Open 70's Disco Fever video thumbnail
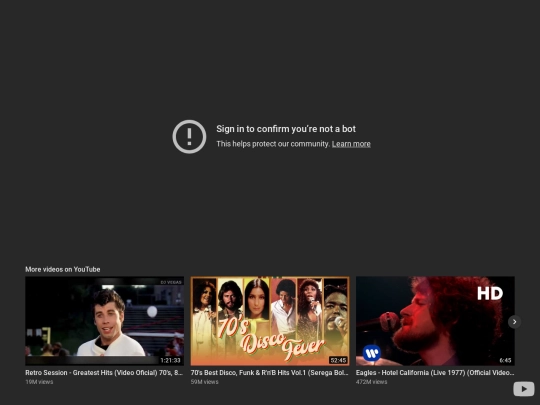540x405 pixels. pyautogui.click(x=270, y=321)
